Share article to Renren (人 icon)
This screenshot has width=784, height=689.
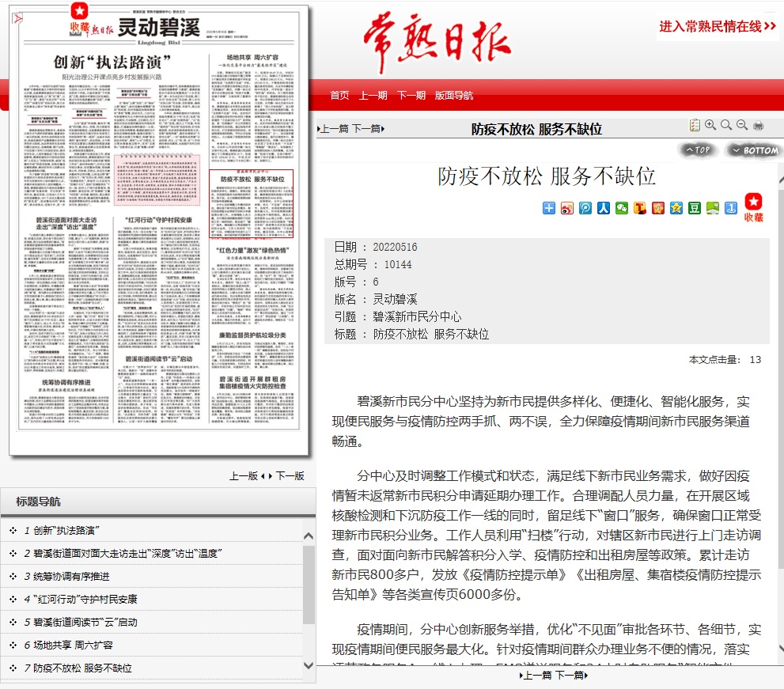(604, 208)
